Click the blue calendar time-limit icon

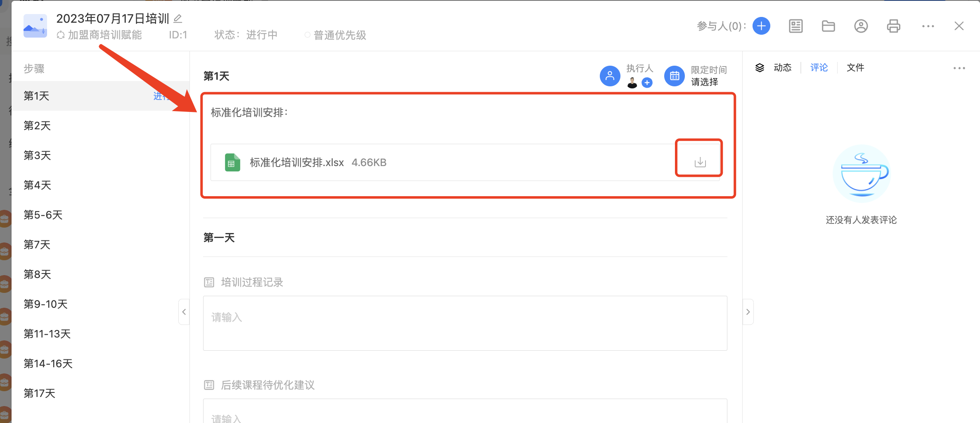pyautogui.click(x=674, y=76)
